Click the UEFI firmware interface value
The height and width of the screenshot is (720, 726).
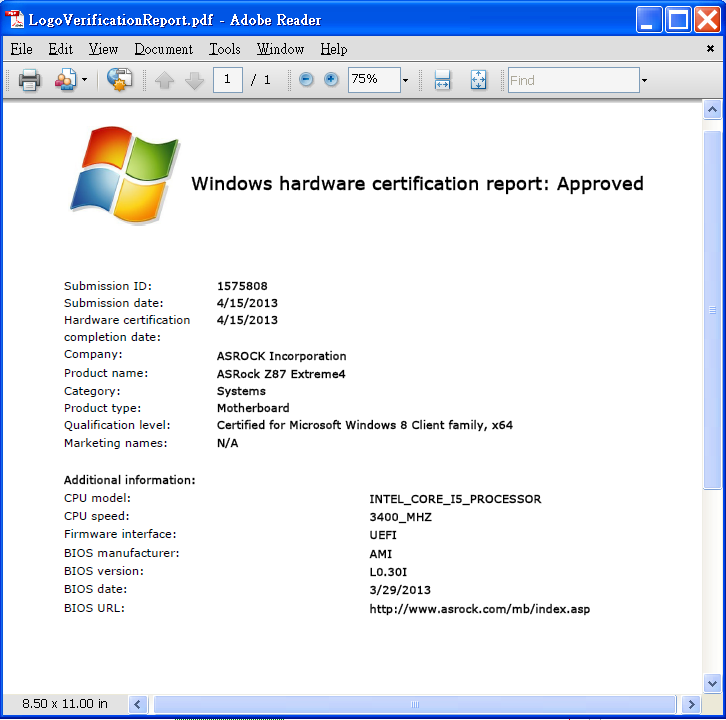tap(383, 535)
